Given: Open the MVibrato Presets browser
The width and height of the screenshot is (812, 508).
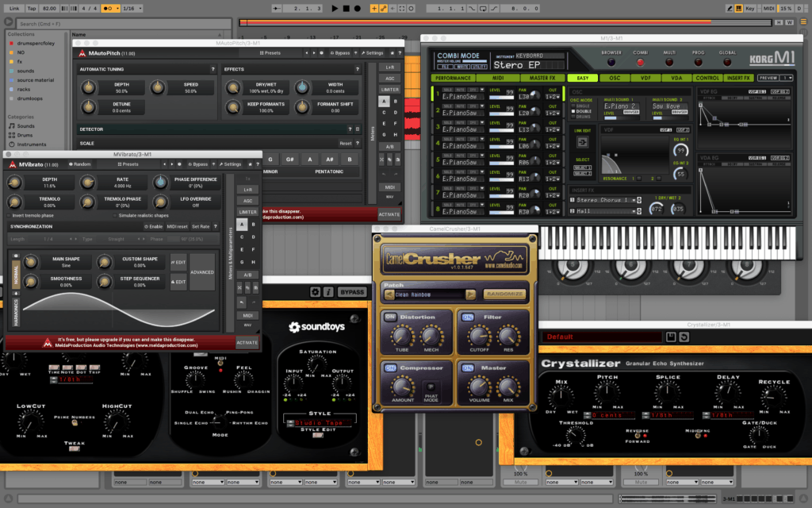Looking at the screenshot, I should 128,164.
